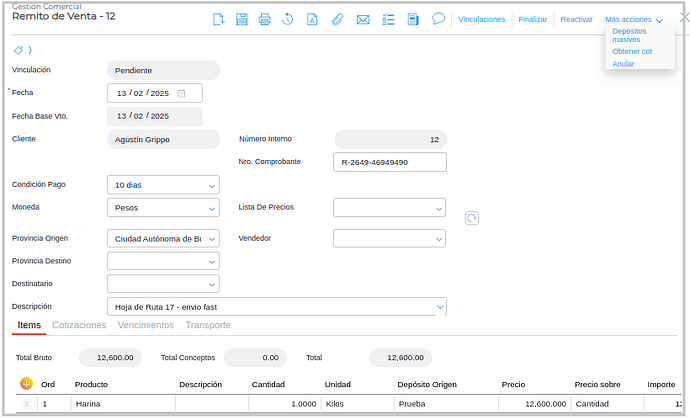Print the remito using printer icon
The height and width of the screenshot is (419, 690).
pyautogui.click(x=264, y=20)
